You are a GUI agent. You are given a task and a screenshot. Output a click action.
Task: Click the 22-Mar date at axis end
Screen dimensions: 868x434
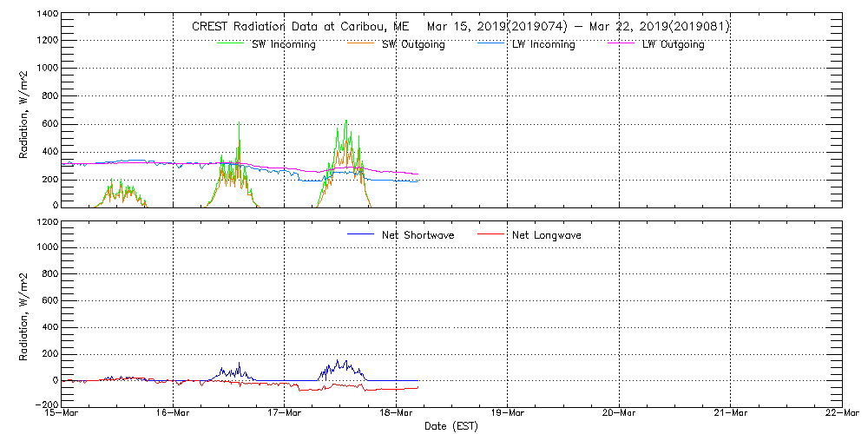pos(842,415)
